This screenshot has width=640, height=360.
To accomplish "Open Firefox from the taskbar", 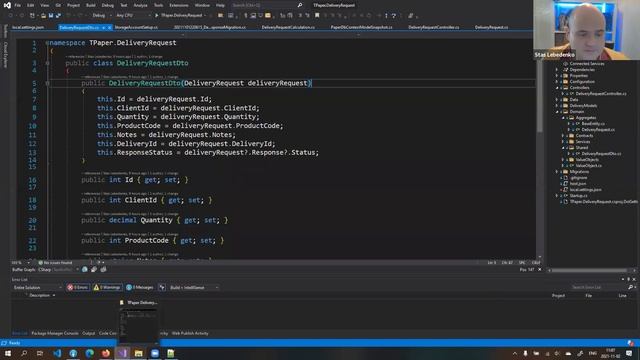I will pos(106,353).
